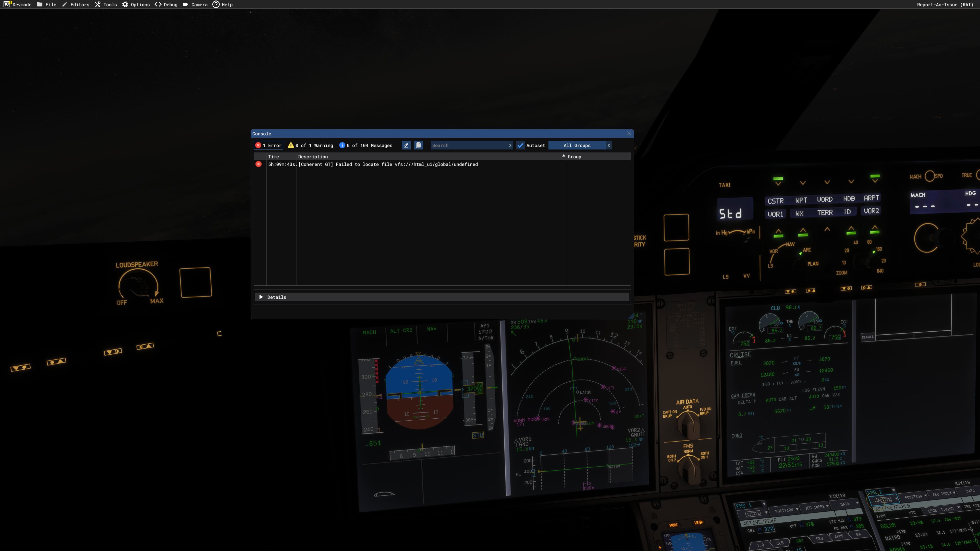Screen dimensions: 980x551
Task: Open the Debug menu
Action: [166, 5]
